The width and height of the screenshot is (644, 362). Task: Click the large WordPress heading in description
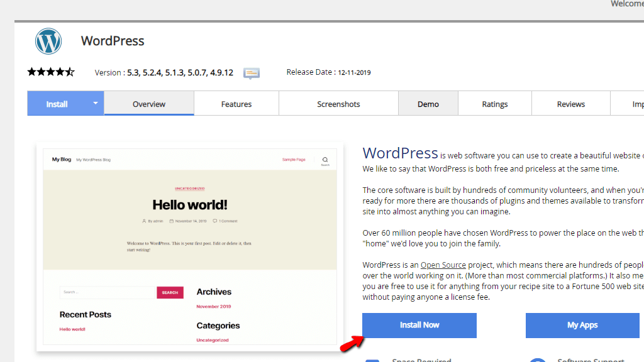(x=400, y=153)
